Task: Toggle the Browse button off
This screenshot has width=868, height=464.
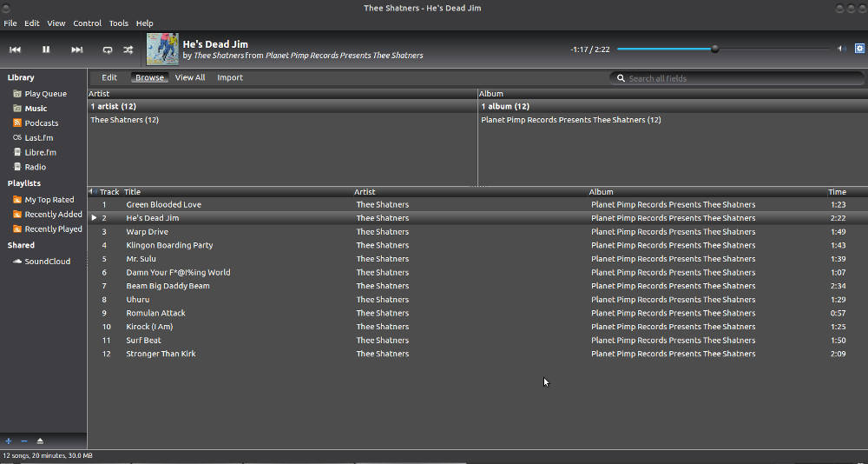Action: [149, 77]
